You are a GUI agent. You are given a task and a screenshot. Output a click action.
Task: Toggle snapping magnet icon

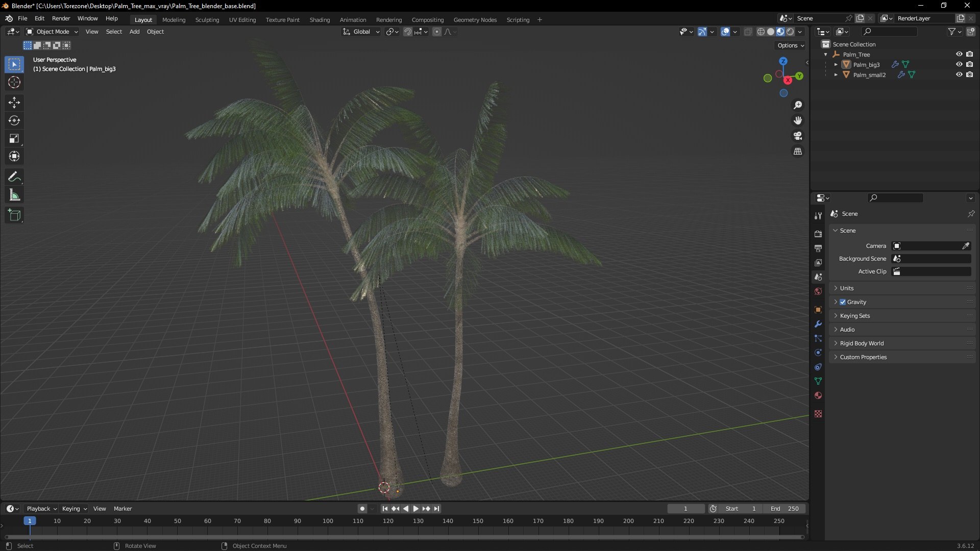point(408,32)
